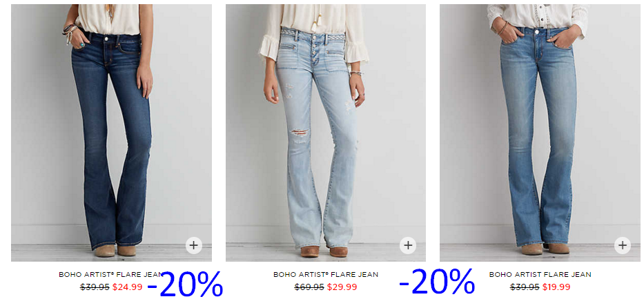
Task: Click crossed-out $39.95 under third product
Action: pyautogui.click(x=525, y=287)
